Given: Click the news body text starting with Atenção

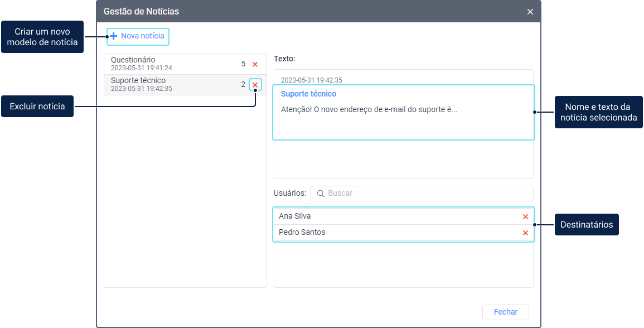Looking at the screenshot, I should pyautogui.click(x=369, y=110).
